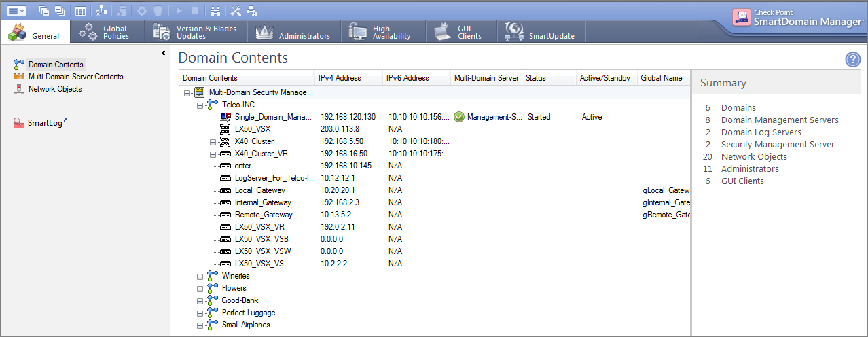Image resolution: width=868 pixels, height=337 pixels.
Task: Click the Telco-INC domain icon
Action: [213, 105]
